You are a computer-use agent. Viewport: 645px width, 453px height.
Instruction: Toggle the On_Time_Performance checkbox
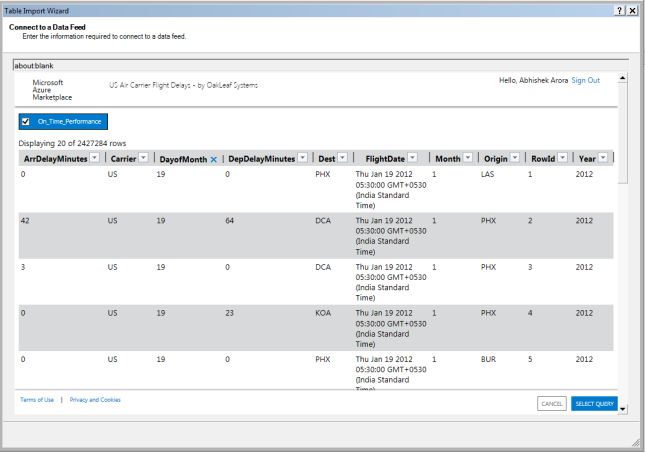point(26,122)
